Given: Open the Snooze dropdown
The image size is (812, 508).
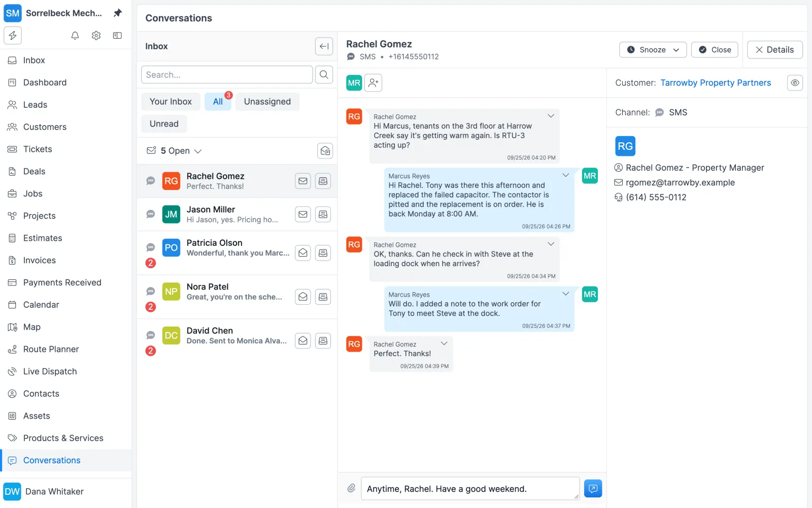Looking at the screenshot, I should tap(653, 50).
